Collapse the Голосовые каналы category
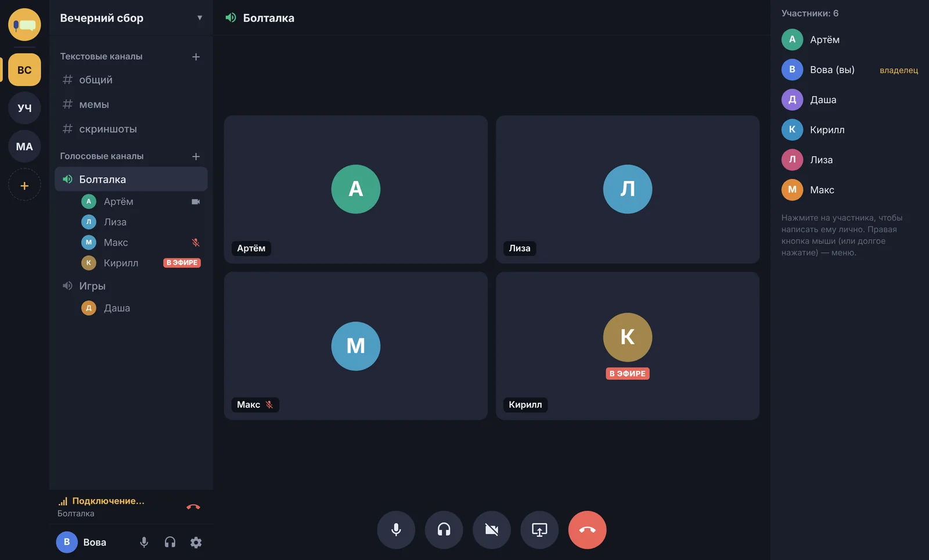Image resolution: width=929 pixels, height=560 pixels. [x=102, y=156]
